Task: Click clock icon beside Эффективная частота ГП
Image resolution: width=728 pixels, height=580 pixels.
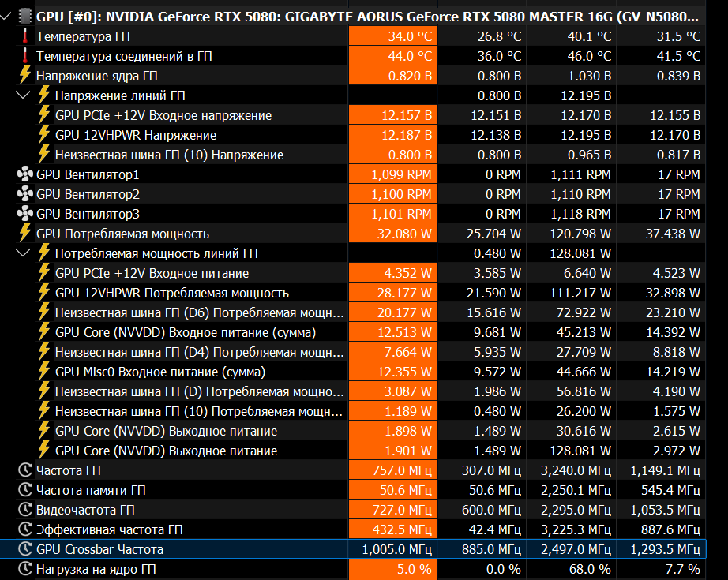Action: tap(25, 529)
